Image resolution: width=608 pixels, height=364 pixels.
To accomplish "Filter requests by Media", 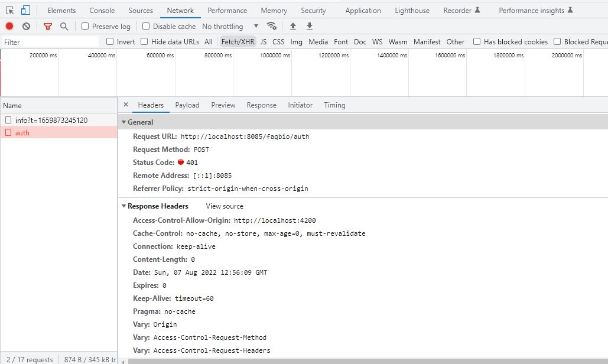I will (x=318, y=41).
